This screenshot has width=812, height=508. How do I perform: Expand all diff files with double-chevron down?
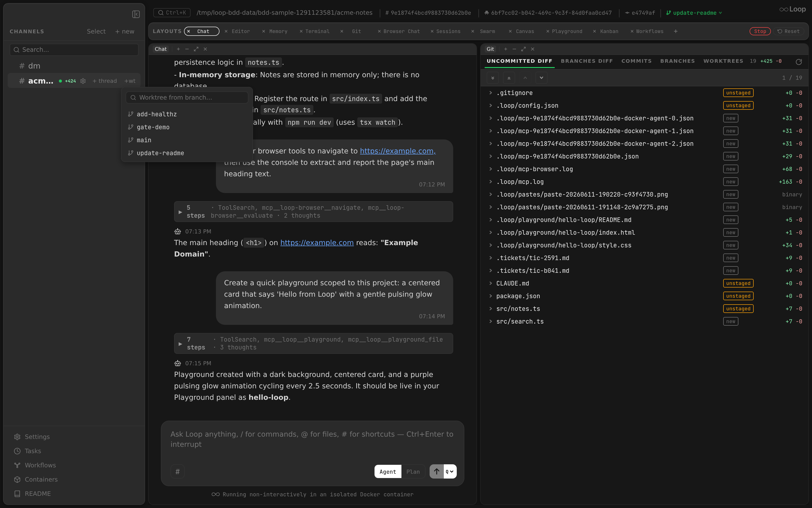(x=493, y=78)
